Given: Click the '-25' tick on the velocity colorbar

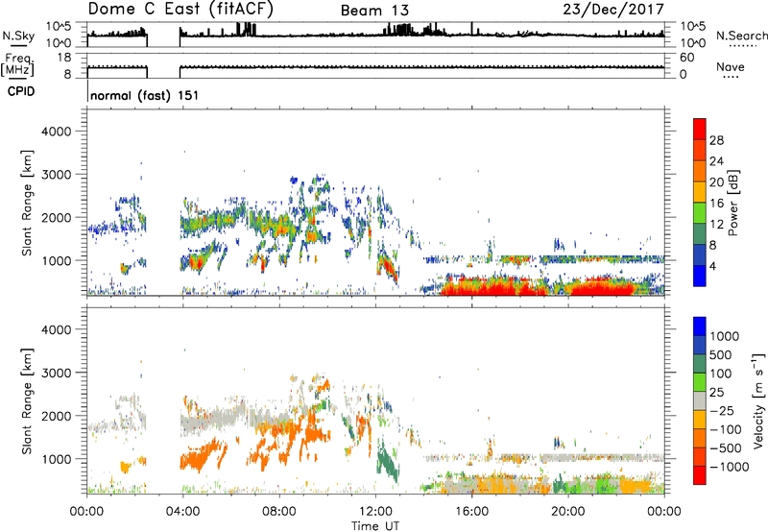Looking at the screenshot, I should coord(722,410).
